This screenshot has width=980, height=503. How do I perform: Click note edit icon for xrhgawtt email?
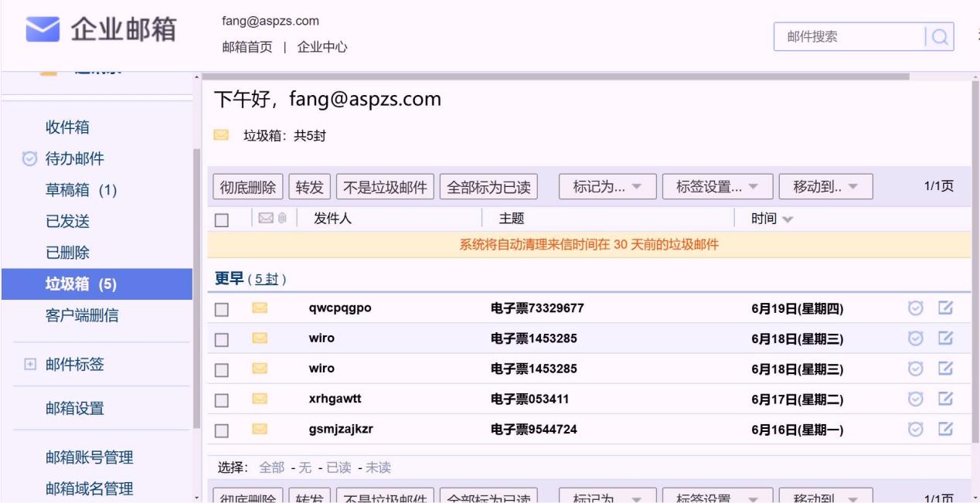[945, 399]
